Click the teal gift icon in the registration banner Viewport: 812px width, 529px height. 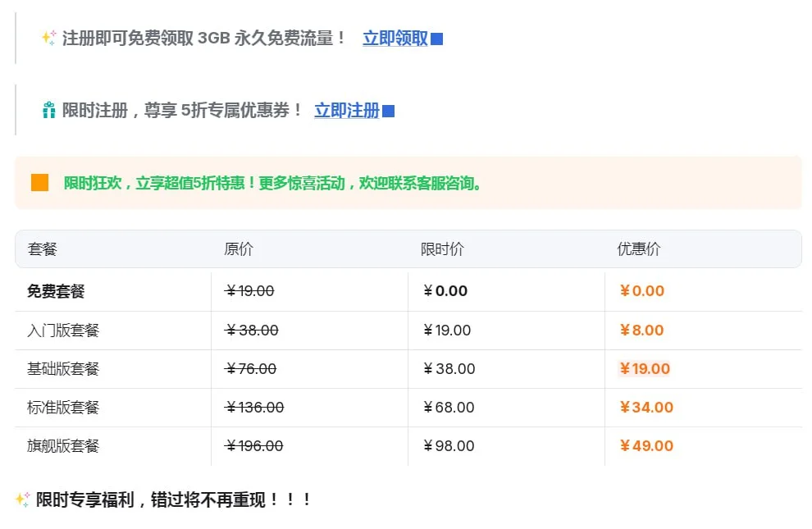coord(48,109)
